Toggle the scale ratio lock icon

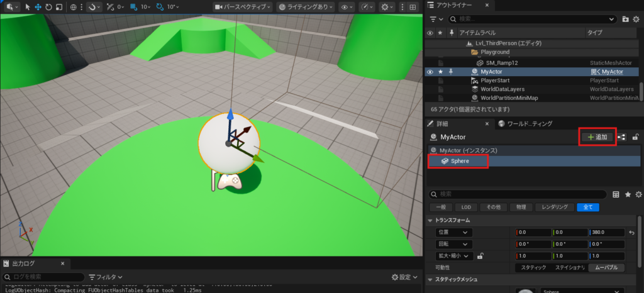480,256
